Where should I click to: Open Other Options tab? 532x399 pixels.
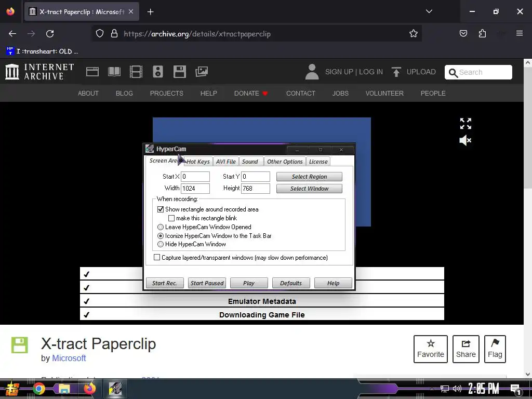pyautogui.click(x=285, y=162)
